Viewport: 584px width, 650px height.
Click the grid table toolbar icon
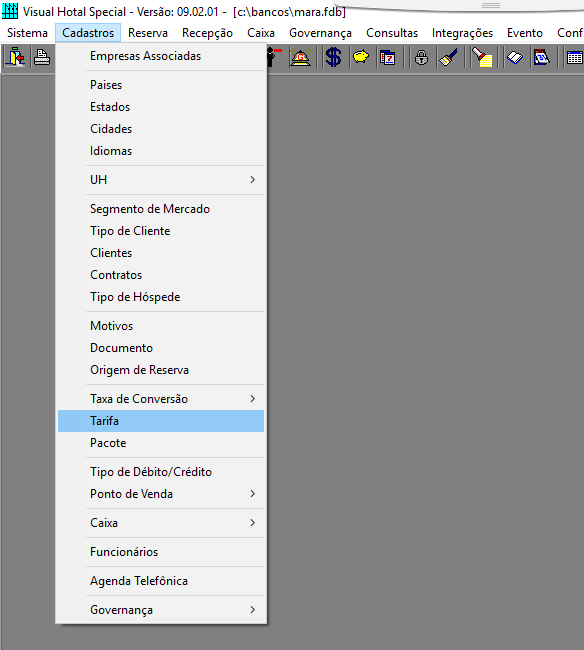click(574, 57)
